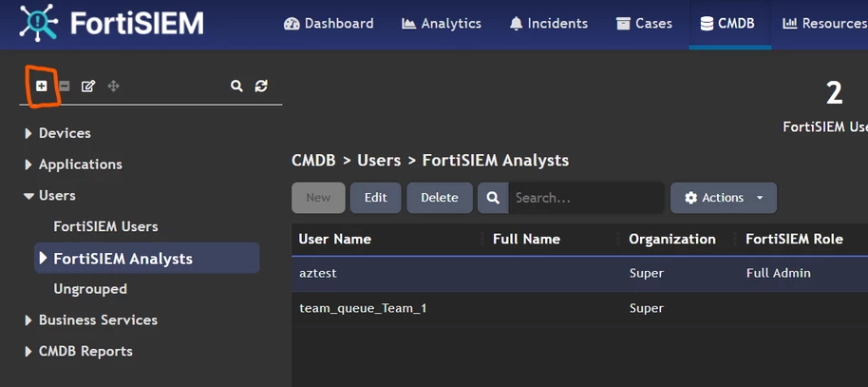868x387 pixels.
Task: Click the tree refresh icon
Action: coord(261,86)
